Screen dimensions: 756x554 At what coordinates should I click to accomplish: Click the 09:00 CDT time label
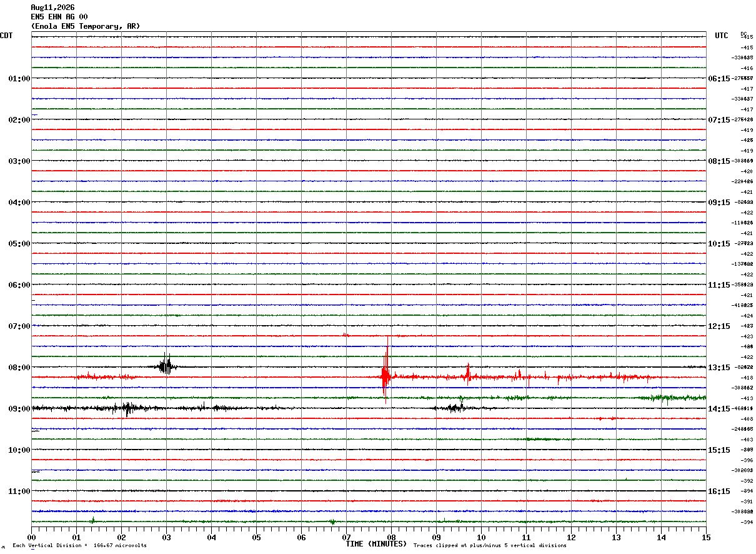point(19,409)
